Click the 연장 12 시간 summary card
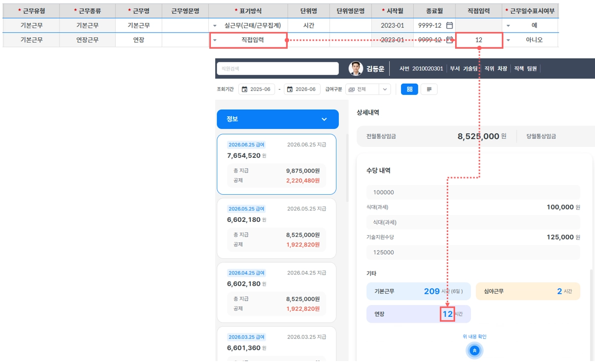Viewport: 595px width, 364px height. click(419, 314)
